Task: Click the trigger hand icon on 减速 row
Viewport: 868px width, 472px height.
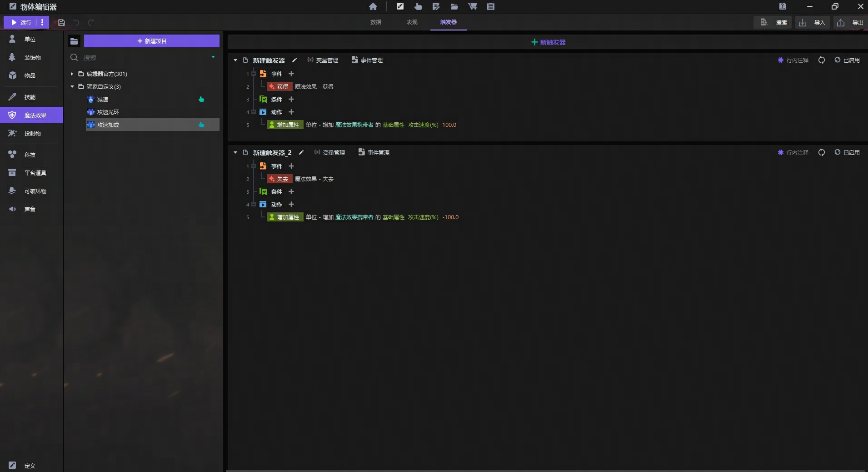Action: point(201,99)
